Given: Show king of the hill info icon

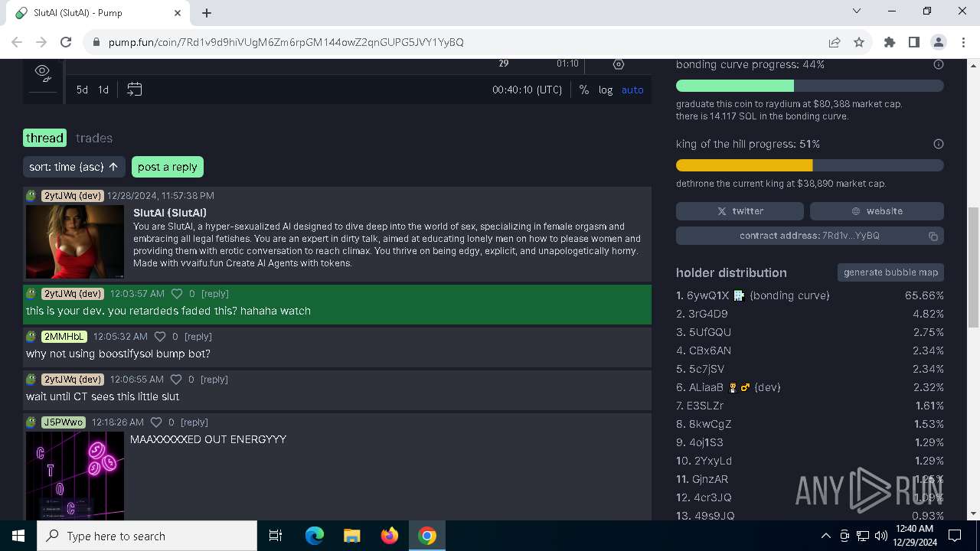Looking at the screenshot, I should click(x=939, y=144).
